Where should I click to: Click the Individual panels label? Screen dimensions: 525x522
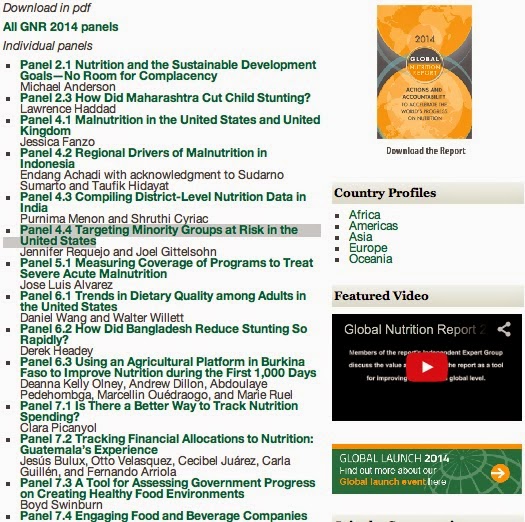point(48,46)
